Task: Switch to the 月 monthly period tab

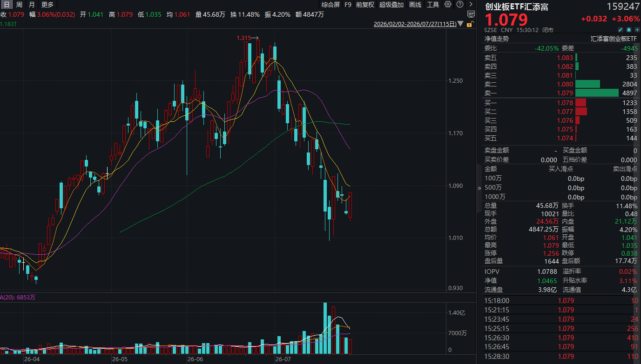Action: coord(32,4)
